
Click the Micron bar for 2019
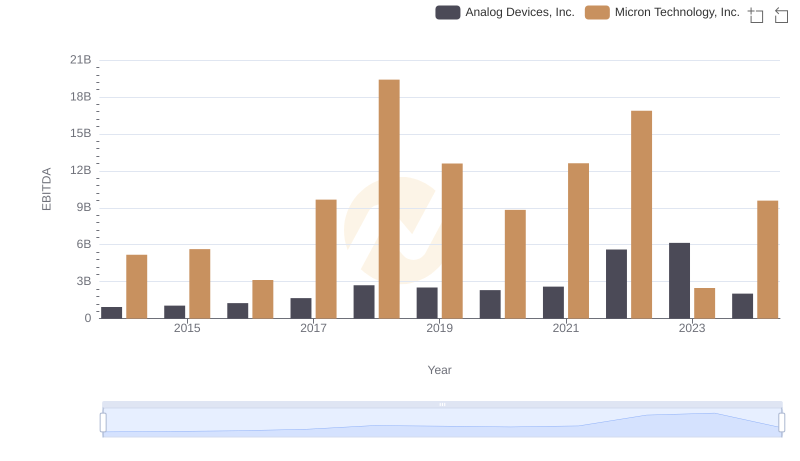tap(452, 241)
